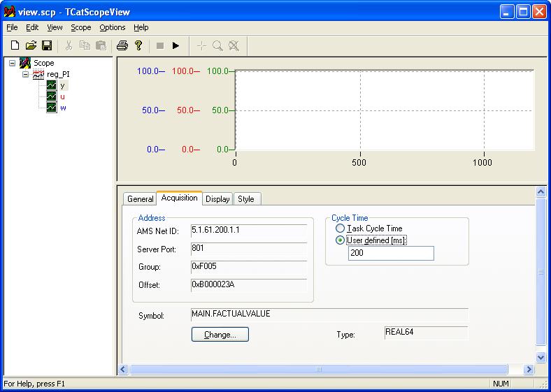The height and width of the screenshot is (392, 551).
Task: Click the vertical scrollbar up arrow
Action: click(541, 191)
